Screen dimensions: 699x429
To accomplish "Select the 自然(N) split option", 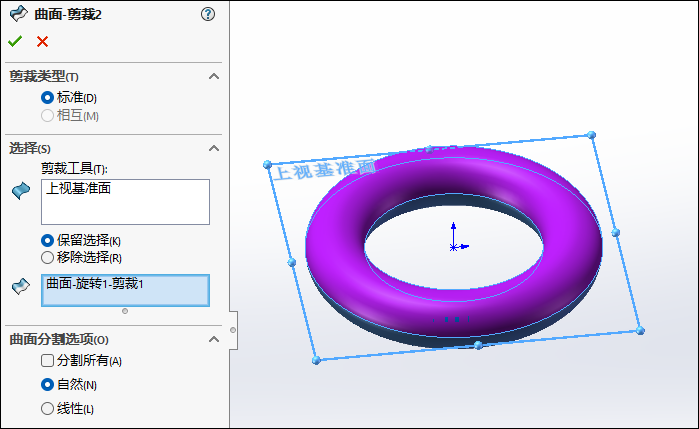I will [x=47, y=384].
